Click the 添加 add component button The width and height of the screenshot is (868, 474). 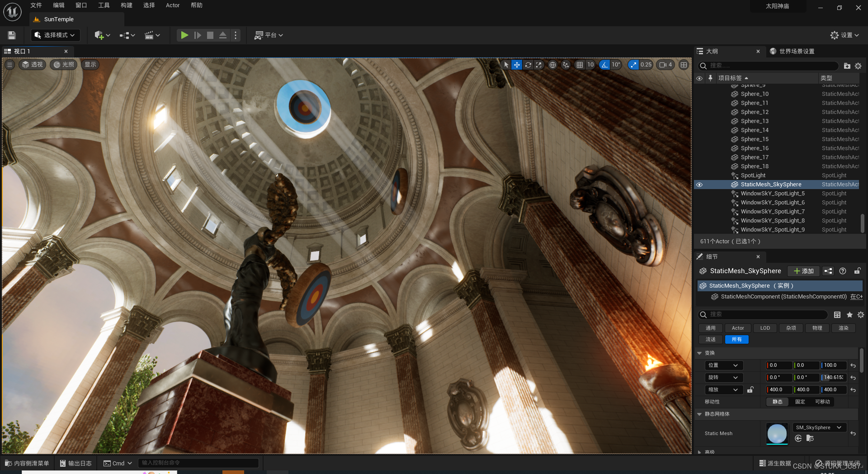click(803, 271)
